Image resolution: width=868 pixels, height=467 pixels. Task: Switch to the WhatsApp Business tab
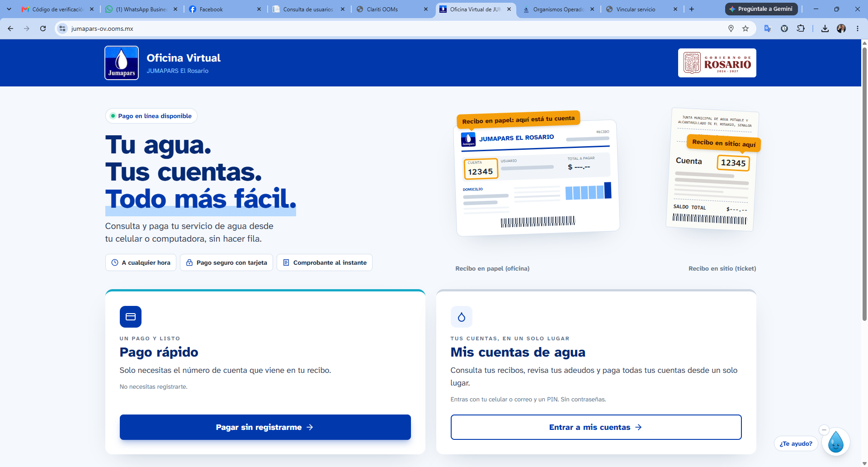point(142,9)
